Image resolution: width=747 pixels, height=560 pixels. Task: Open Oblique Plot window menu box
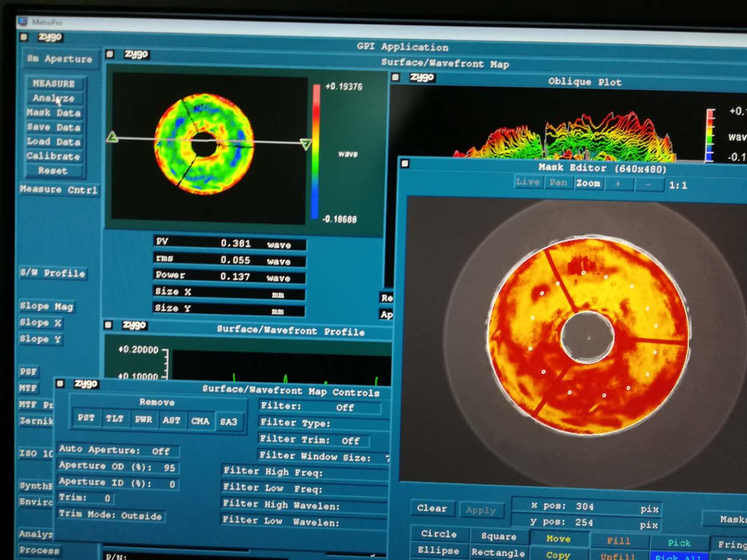(x=396, y=77)
